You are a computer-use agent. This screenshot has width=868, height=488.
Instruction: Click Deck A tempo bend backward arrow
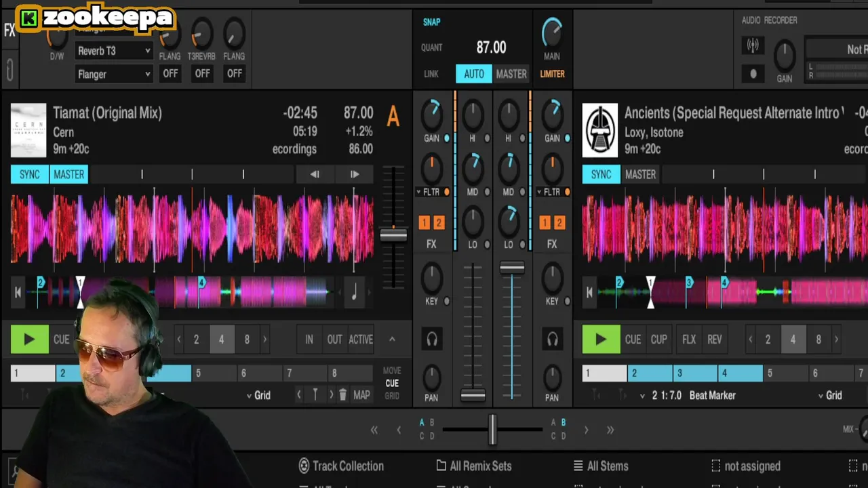(x=315, y=174)
